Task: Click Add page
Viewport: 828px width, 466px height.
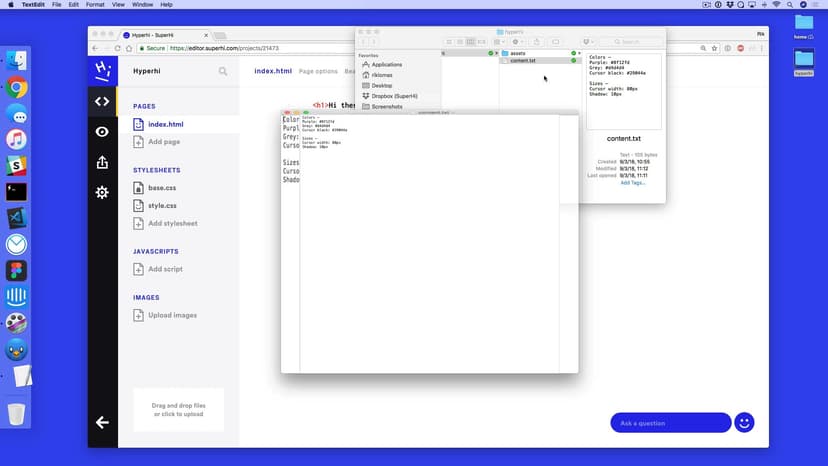Action: (165, 142)
